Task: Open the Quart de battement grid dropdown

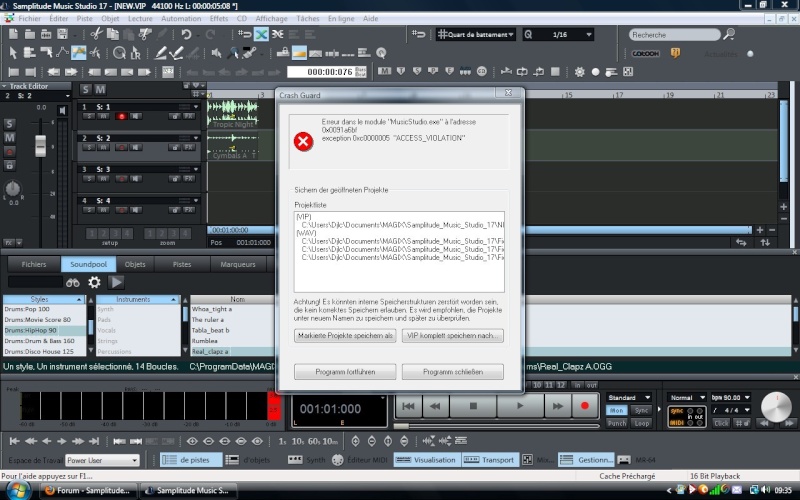Action: [x=476, y=34]
